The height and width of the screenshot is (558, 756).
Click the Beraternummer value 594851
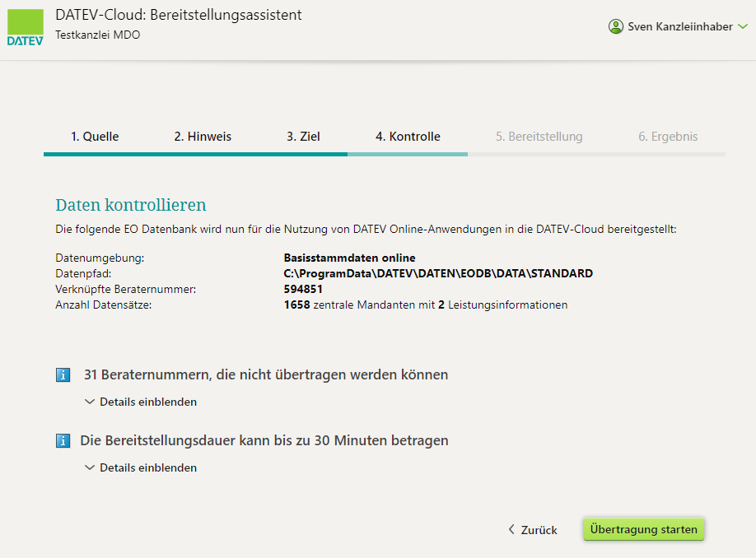click(303, 289)
